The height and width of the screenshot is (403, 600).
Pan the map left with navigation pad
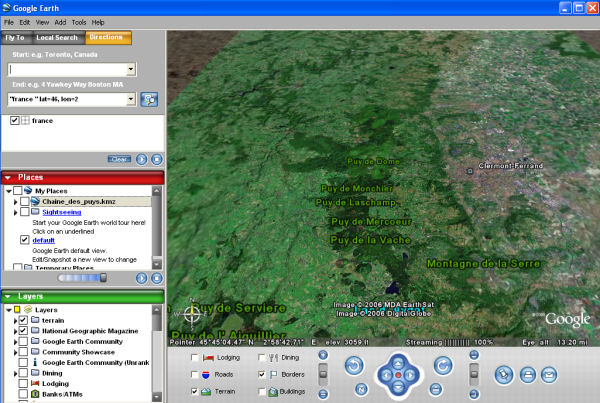click(x=386, y=375)
